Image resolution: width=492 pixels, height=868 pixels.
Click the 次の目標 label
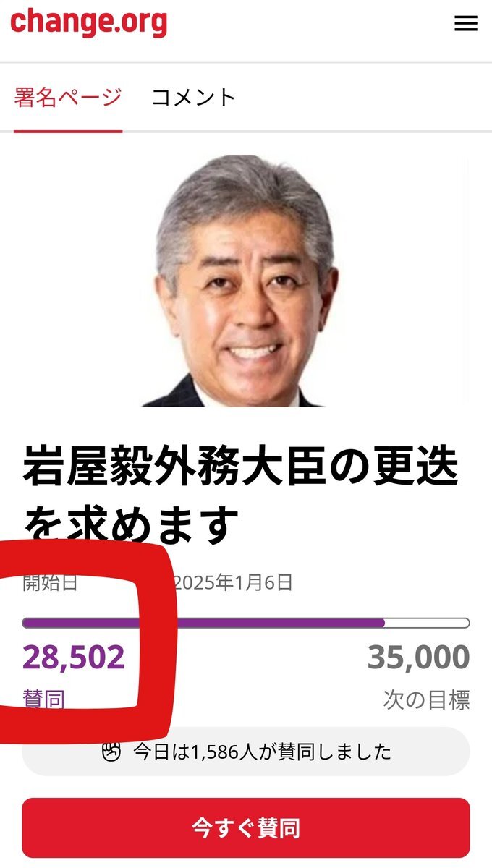[427, 699]
